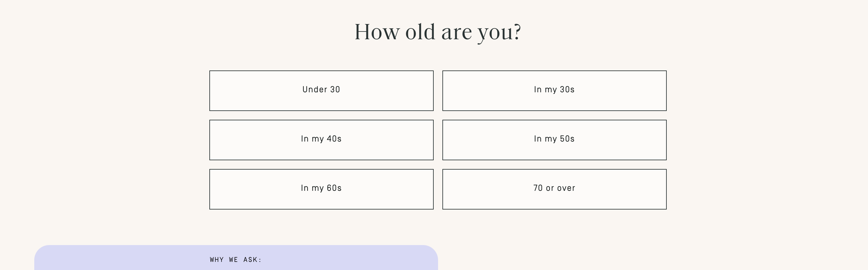The width and height of the screenshot is (868, 270).
Task: Choose "In my 30s" as your age
Action: tap(554, 90)
